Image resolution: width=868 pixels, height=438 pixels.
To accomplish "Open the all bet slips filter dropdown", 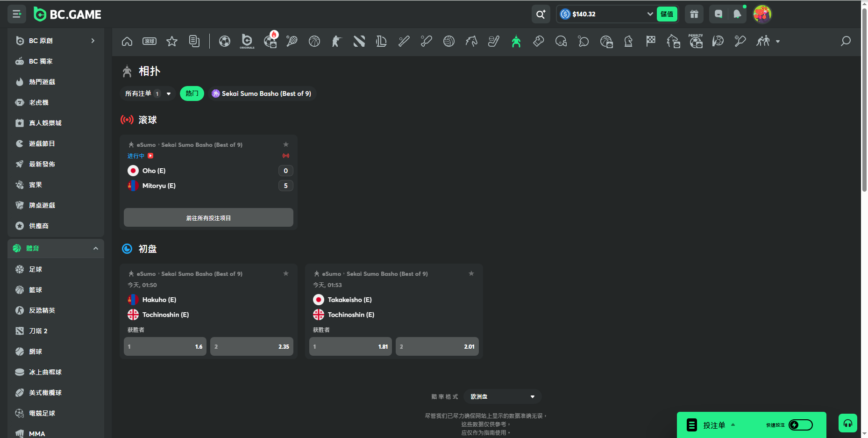I will tap(148, 93).
